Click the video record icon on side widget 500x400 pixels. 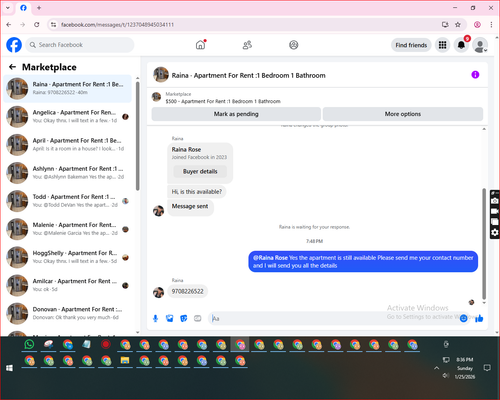click(495, 211)
